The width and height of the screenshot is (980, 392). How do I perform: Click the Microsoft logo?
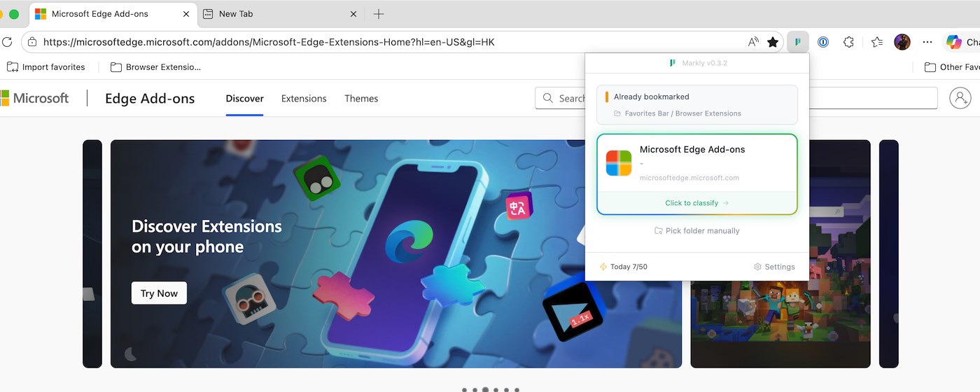[35, 98]
